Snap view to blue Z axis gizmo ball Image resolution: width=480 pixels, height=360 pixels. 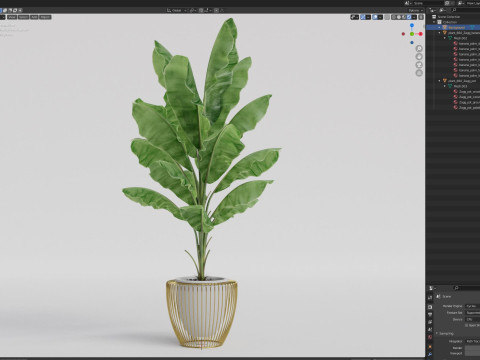point(412,25)
